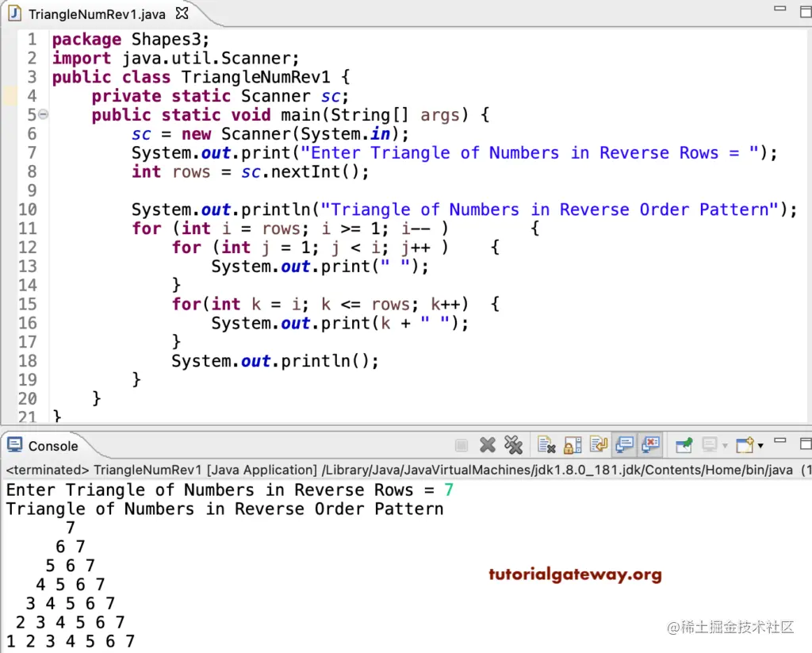
Task: Minimize the editor area
Action: (x=780, y=8)
